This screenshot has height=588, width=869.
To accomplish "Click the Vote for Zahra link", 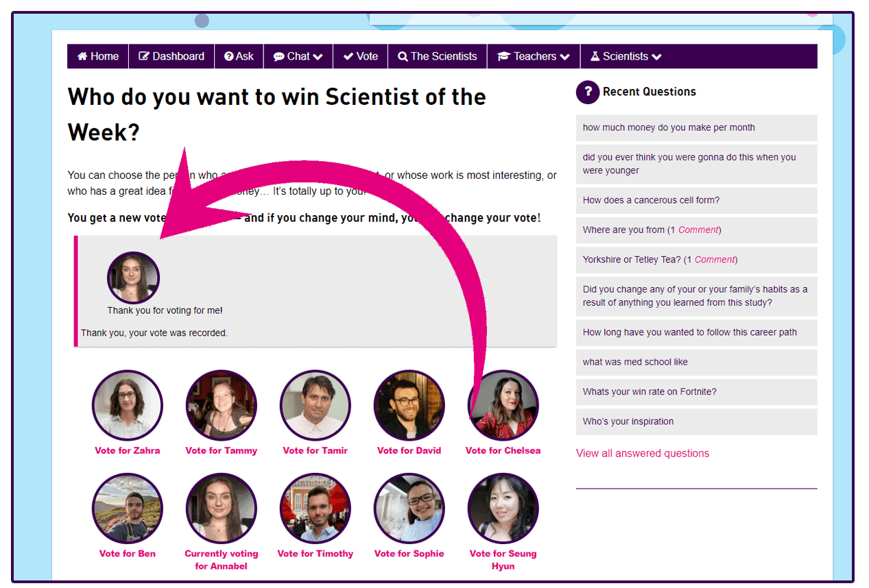I will pos(128,451).
